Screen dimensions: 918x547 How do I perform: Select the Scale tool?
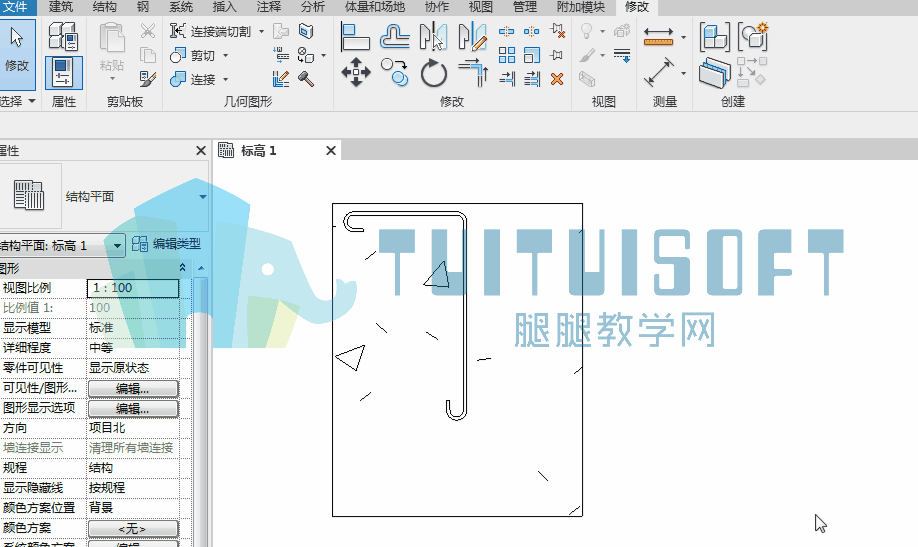pos(532,55)
